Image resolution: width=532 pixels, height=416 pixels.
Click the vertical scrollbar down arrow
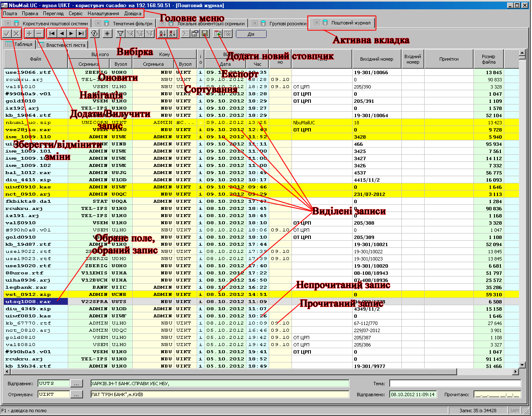[522, 365]
